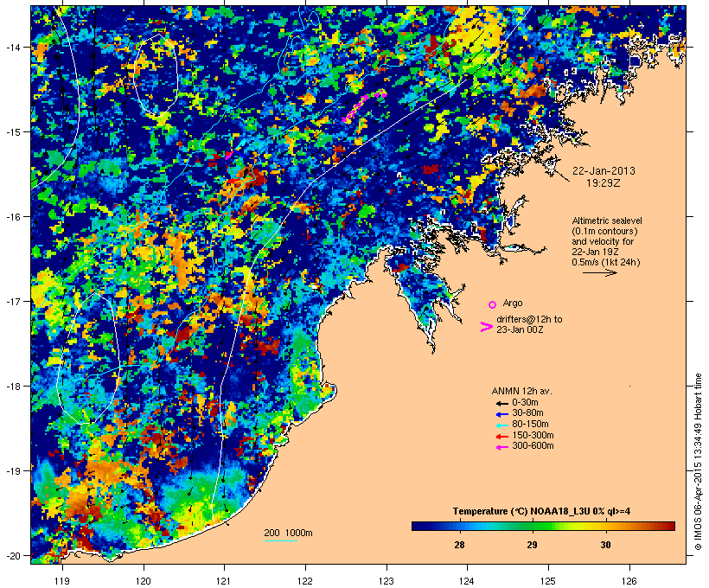Click the longitude axis label 121
Image resolution: width=709 pixels, height=588 pixels.
click(x=224, y=581)
